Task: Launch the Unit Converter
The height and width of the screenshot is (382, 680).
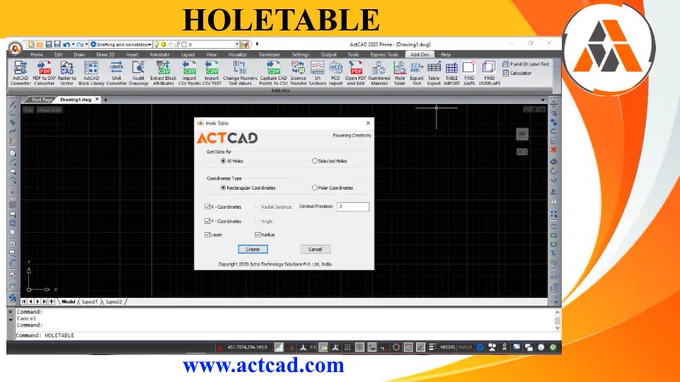Action: tap(116, 73)
